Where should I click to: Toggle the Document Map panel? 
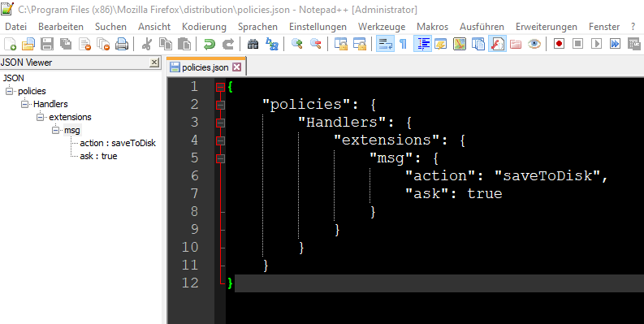[460, 44]
